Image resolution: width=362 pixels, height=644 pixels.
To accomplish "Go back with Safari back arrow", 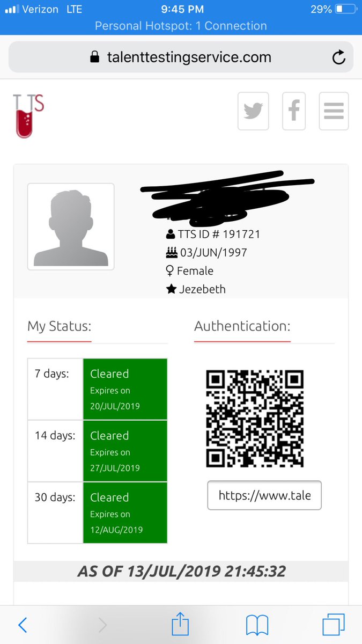I will (x=23, y=625).
